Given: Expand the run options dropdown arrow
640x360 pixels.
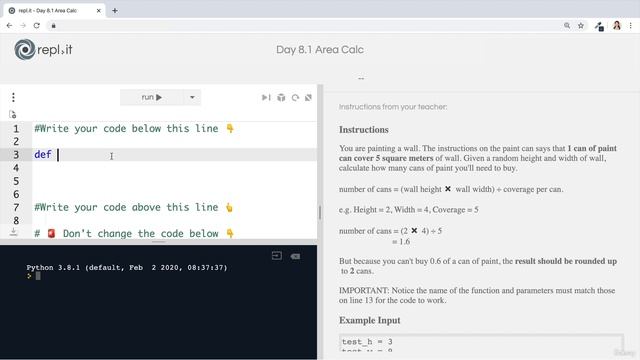Looking at the screenshot, I should pos(192,97).
